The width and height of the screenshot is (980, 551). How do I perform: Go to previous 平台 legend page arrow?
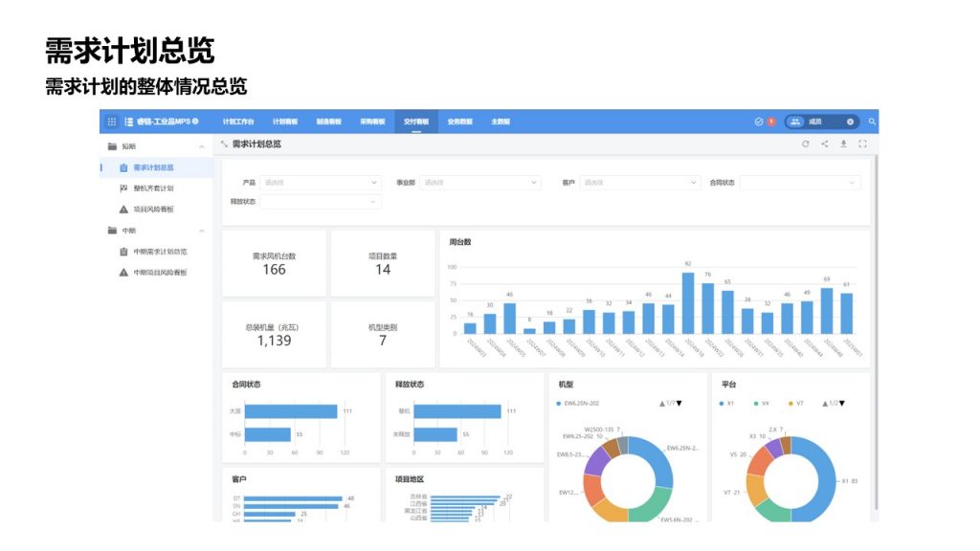[x=825, y=404]
